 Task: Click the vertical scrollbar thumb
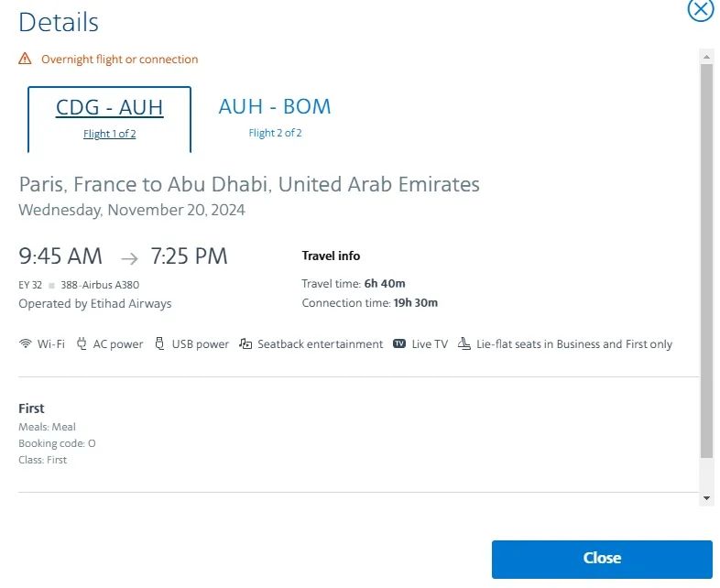(x=706, y=261)
